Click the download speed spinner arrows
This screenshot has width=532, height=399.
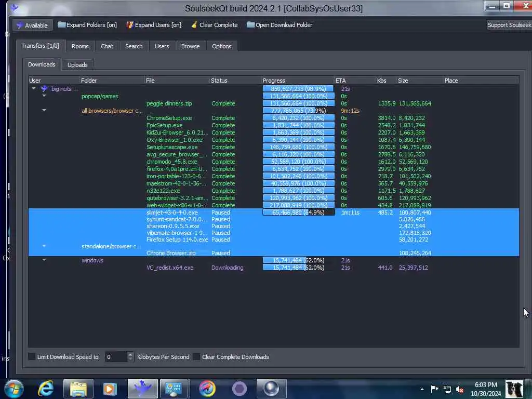pyautogui.click(x=130, y=356)
